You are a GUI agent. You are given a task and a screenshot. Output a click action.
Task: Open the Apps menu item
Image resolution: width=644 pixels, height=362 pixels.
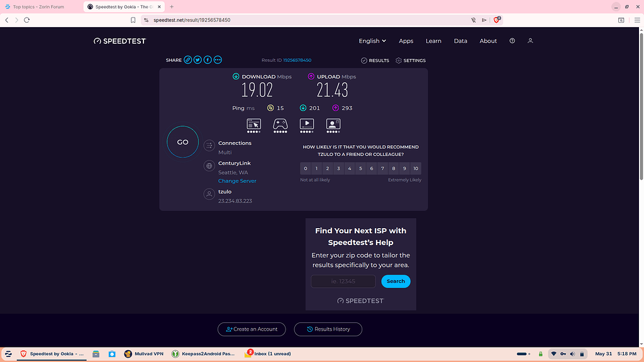pyautogui.click(x=406, y=41)
